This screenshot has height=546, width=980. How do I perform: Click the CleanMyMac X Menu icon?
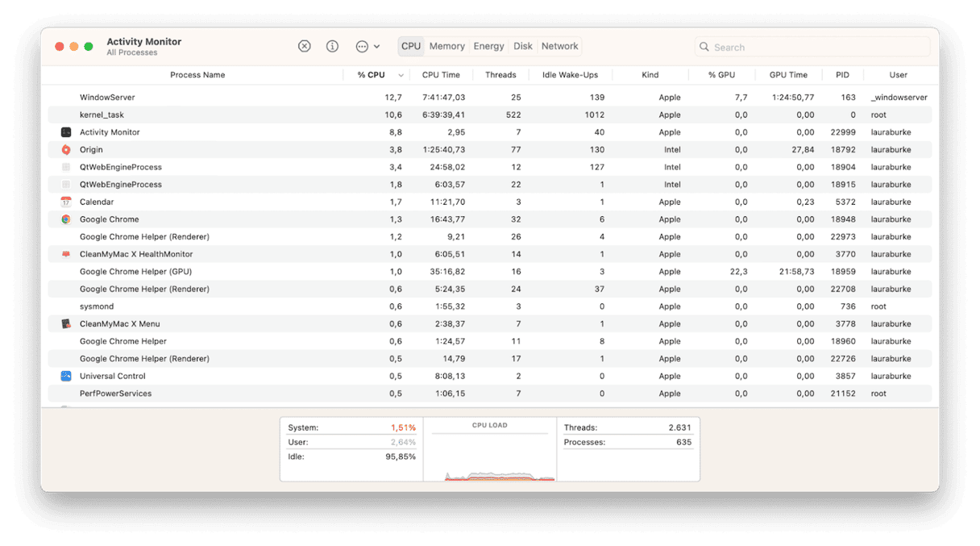65,323
